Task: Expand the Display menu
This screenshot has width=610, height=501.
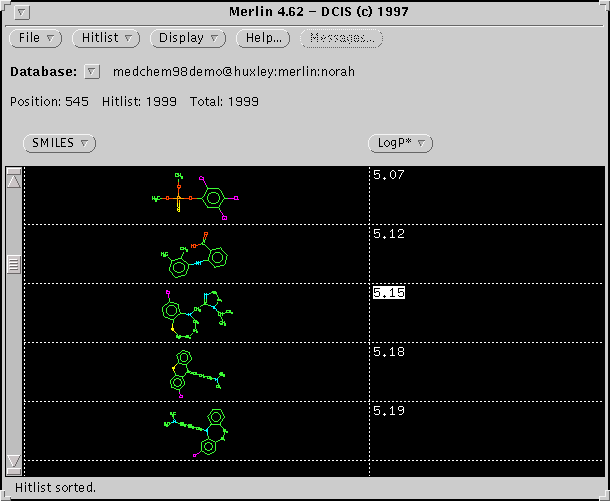Action: tap(188, 38)
